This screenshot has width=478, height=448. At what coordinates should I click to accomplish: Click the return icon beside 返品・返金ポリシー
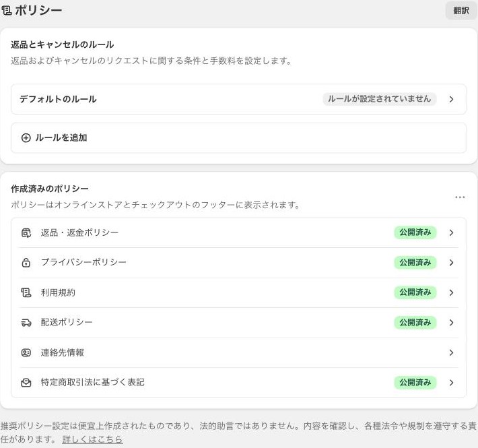pyautogui.click(x=26, y=232)
